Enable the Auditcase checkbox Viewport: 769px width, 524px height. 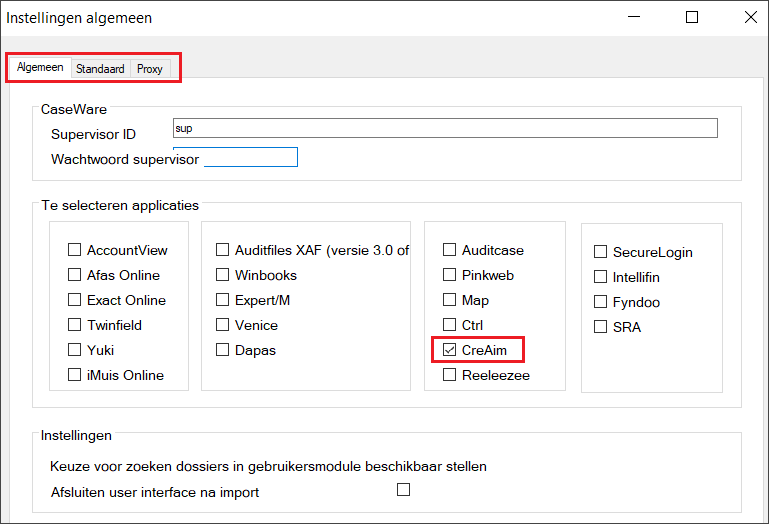(x=449, y=250)
